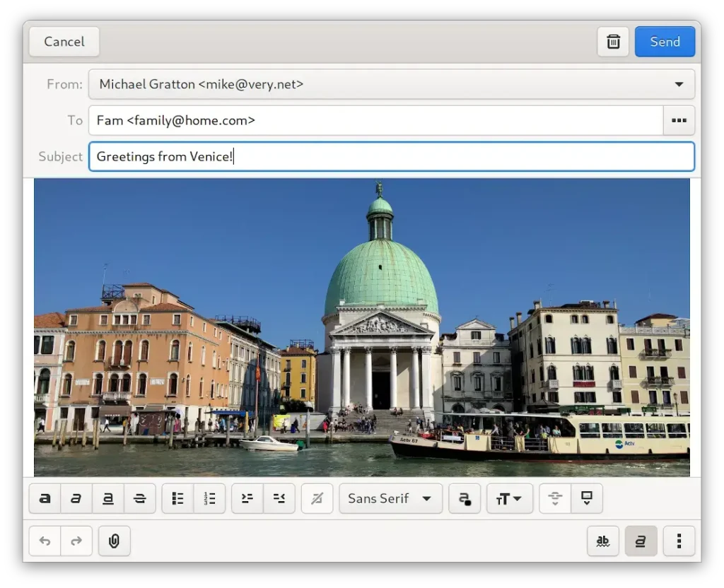Click the Send button
The width and height of the screenshot is (724, 588).
(665, 42)
